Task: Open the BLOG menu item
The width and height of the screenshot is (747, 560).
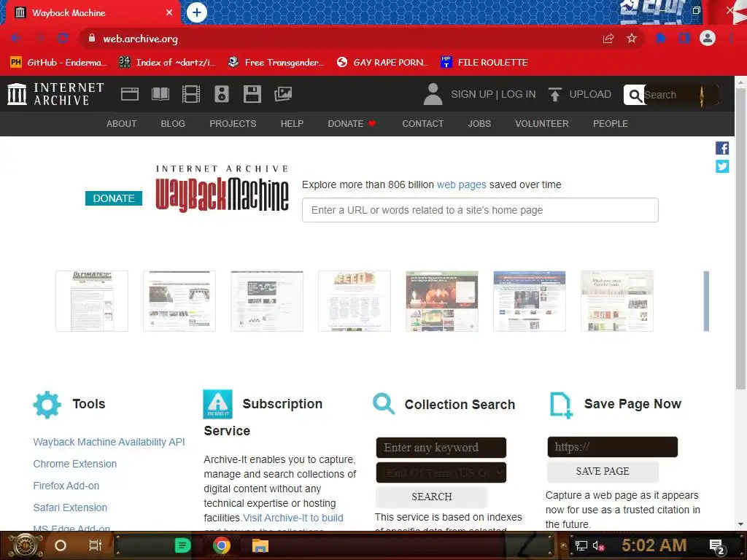Action: [173, 124]
